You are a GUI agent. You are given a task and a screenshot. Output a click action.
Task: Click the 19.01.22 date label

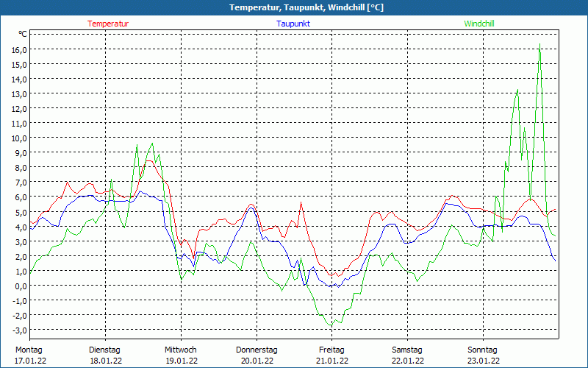(182, 361)
